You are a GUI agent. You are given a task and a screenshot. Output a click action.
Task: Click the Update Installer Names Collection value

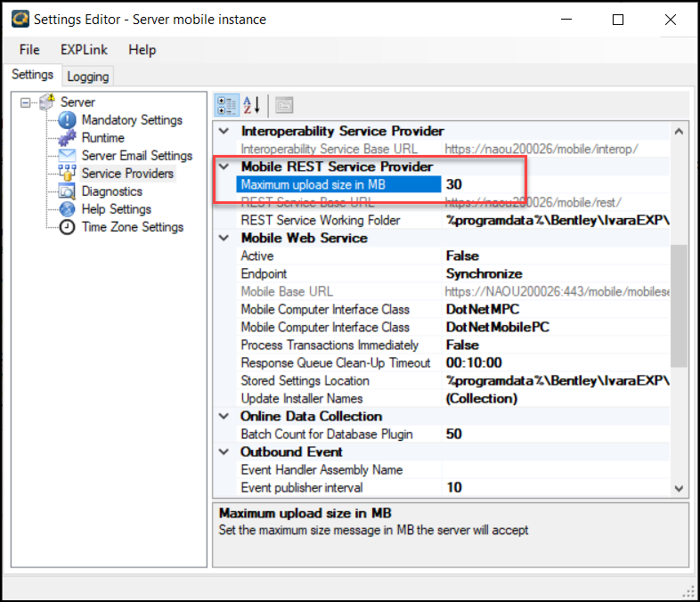(556, 398)
